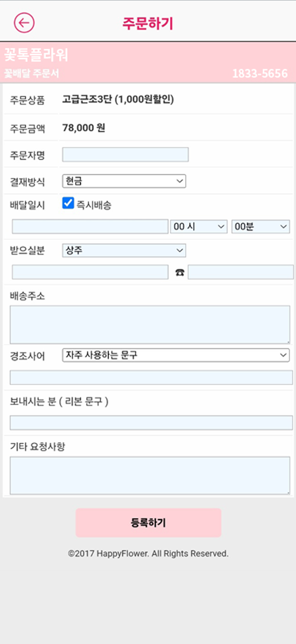
Task: Focus the 배송주소 address textarea
Action: [150, 325]
